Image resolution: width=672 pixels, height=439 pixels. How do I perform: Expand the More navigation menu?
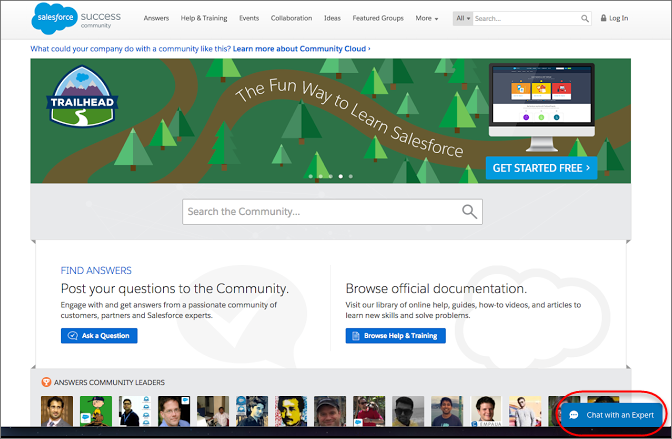426,18
